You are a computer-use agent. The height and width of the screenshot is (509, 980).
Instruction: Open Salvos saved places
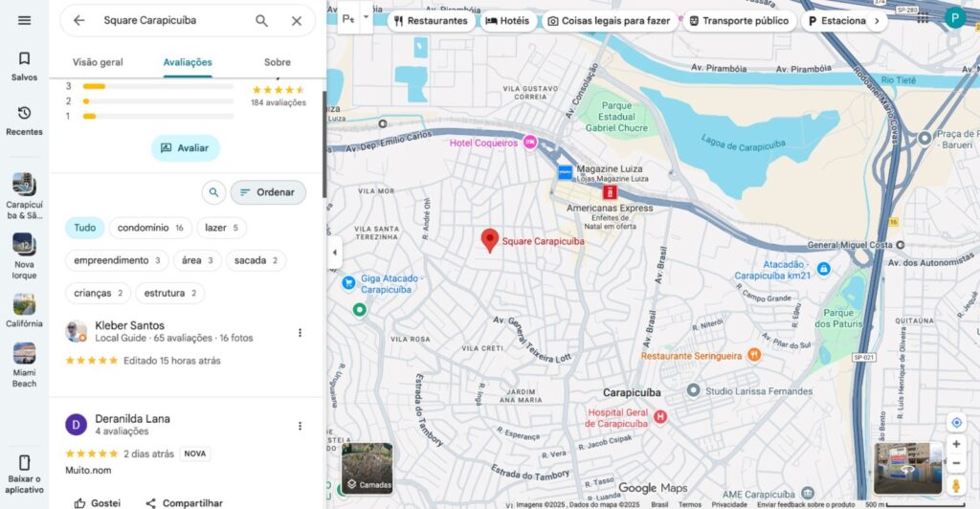24,66
